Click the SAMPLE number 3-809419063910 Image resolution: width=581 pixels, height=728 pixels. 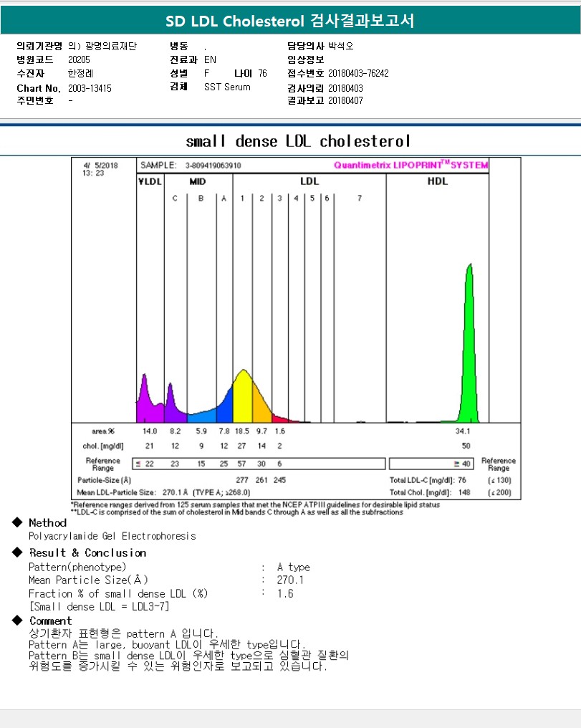point(213,166)
